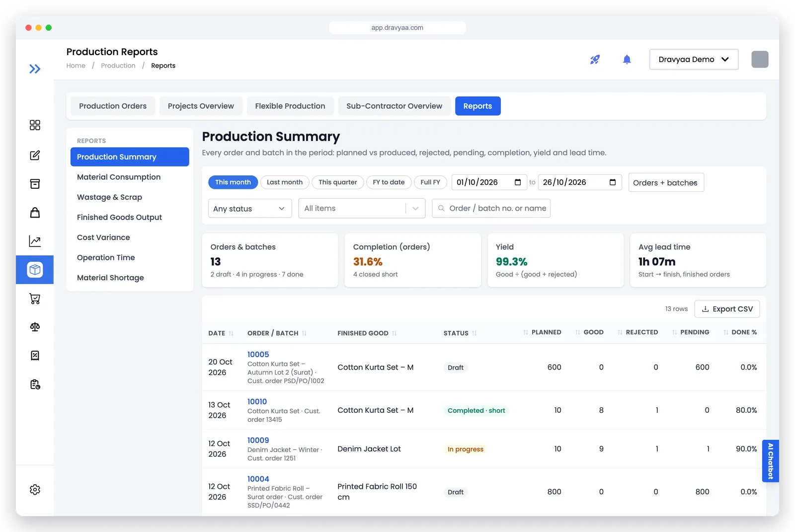Expand the sidebar with double chevron icon
Viewport: 795px width, 532px height.
(x=35, y=69)
